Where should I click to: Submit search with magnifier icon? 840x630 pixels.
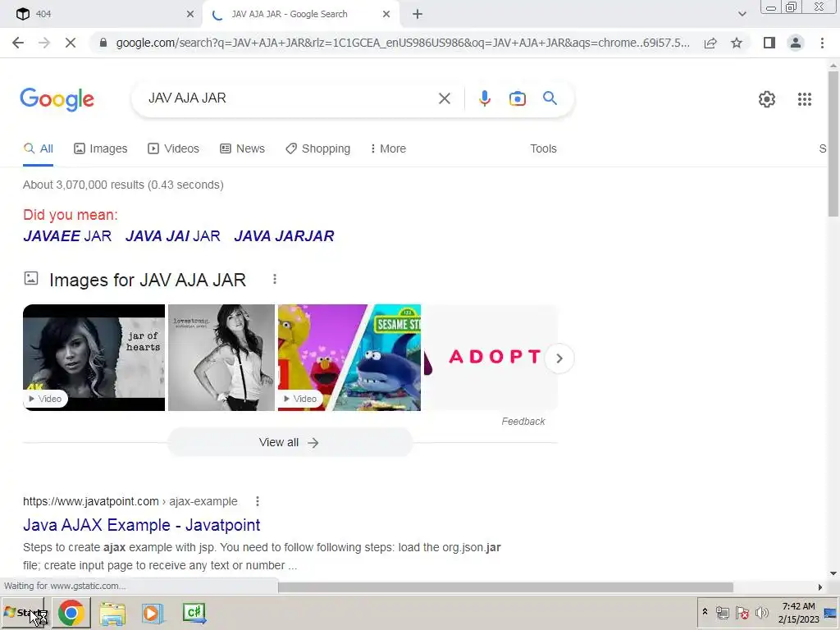[x=550, y=98]
